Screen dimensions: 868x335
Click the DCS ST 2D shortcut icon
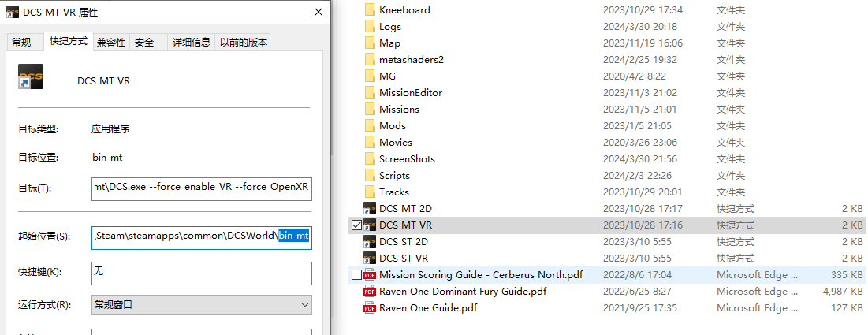click(370, 242)
